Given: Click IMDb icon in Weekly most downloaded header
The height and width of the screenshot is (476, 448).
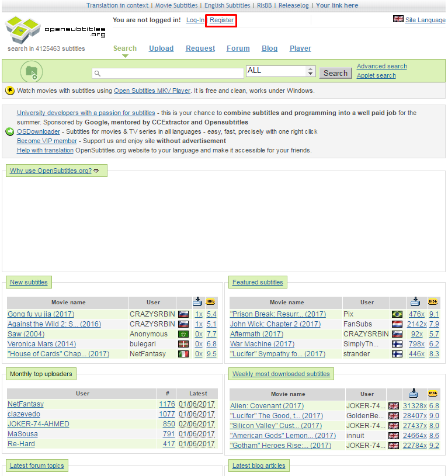Looking at the screenshot, I should pos(433,394).
